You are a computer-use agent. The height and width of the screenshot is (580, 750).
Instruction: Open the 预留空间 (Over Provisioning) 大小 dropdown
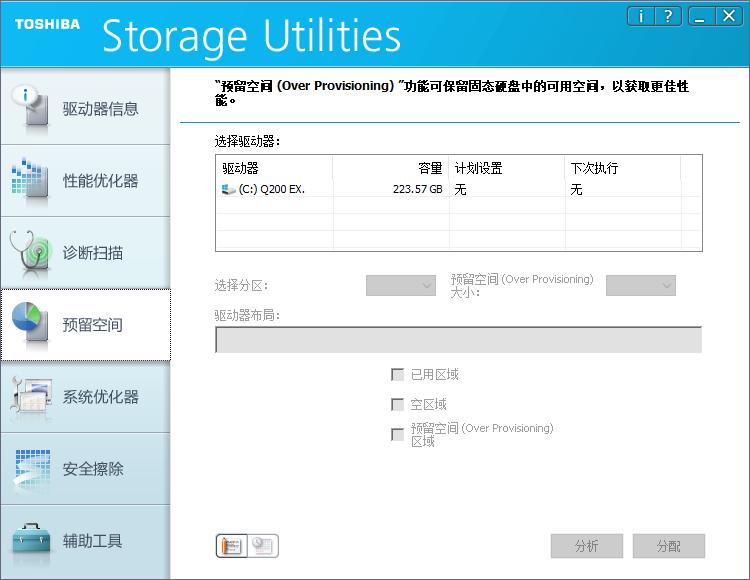pos(640,285)
